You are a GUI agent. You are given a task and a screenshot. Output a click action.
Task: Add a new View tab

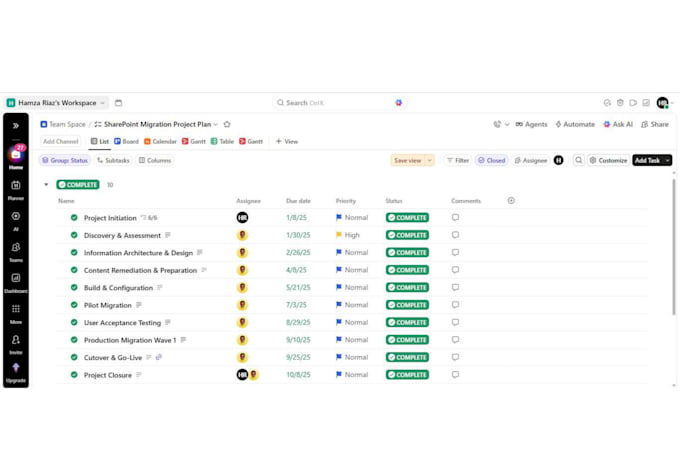point(287,141)
